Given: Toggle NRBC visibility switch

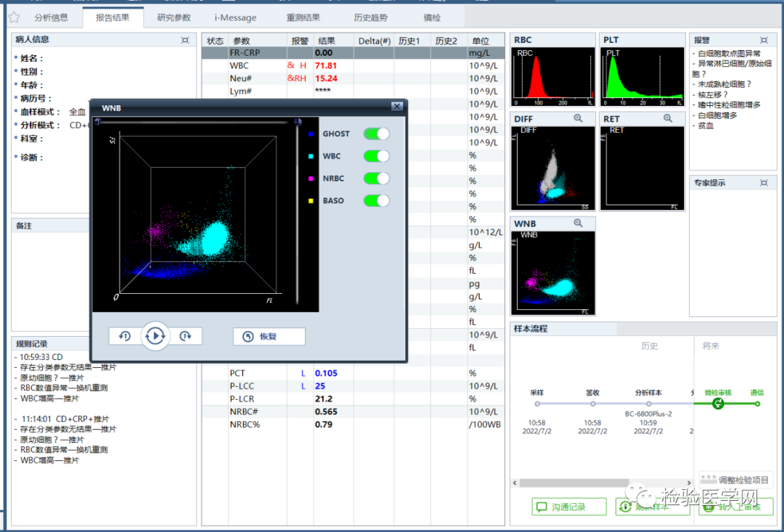Looking at the screenshot, I should (x=377, y=179).
